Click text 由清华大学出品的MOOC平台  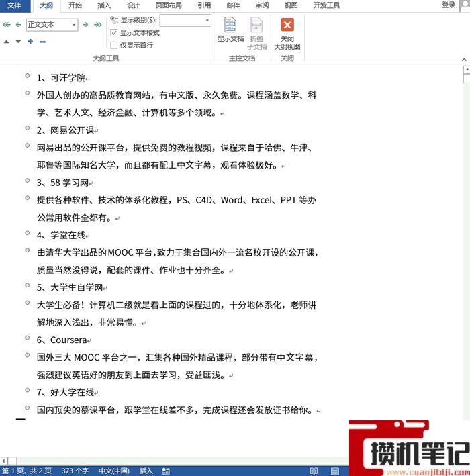[95, 252]
